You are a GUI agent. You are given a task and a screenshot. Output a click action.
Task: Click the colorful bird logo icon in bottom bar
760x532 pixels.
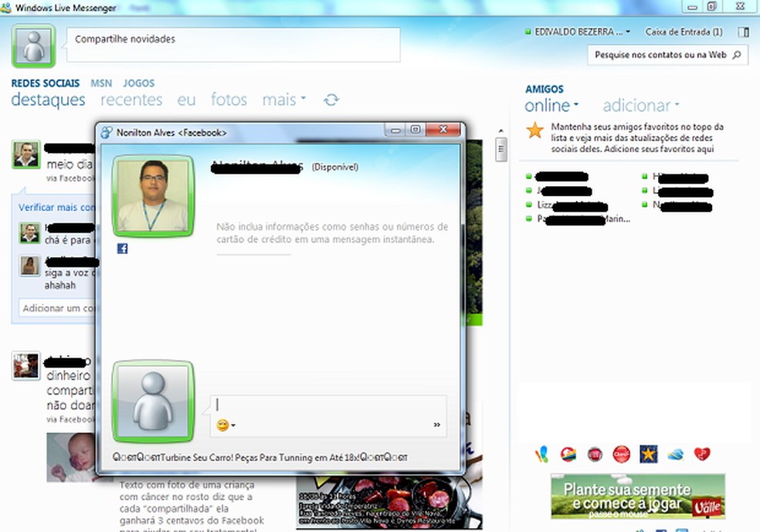[568, 455]
